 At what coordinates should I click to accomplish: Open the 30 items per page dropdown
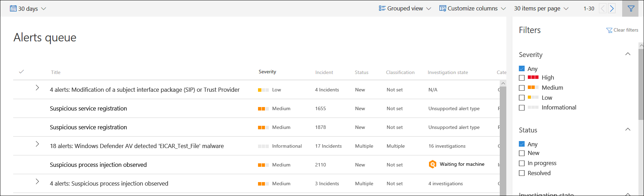coord(541,9)
